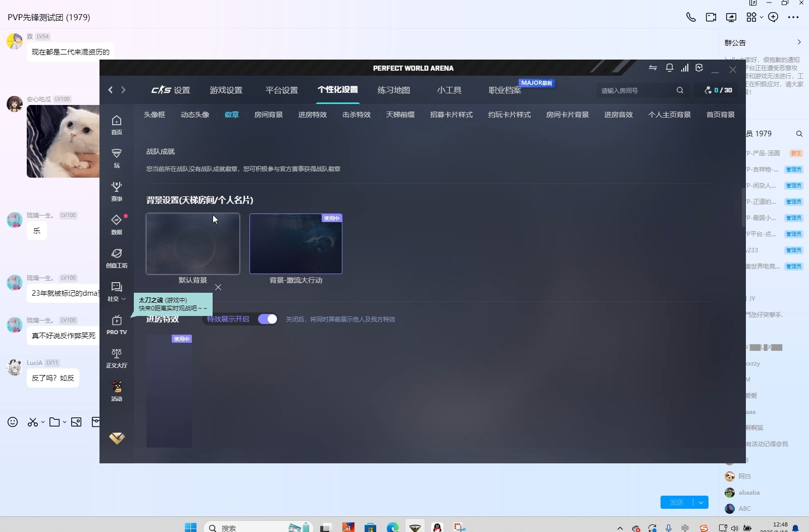809x532 pixels.
Task: Click the 请输入房间号 input field
Action: tap(636, 90)
